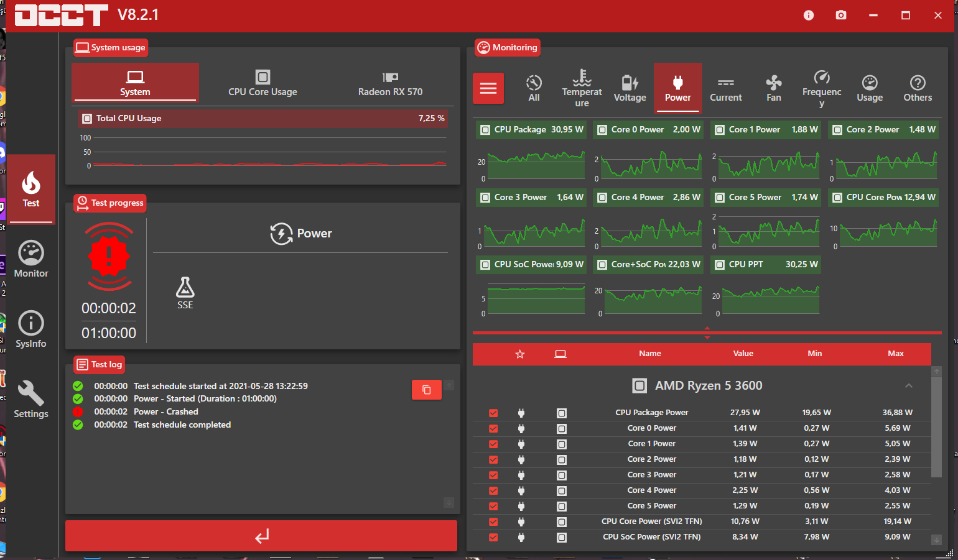Click the plug icon in Core 0 Power row
This screenshot has width=958, height=560.
tap(521, 428)
